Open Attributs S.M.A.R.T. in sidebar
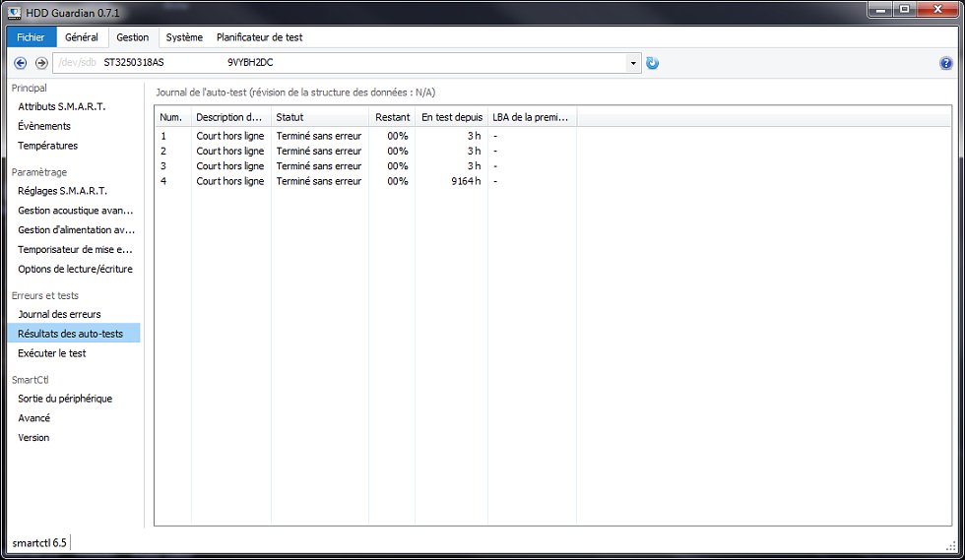 (61, 106)
